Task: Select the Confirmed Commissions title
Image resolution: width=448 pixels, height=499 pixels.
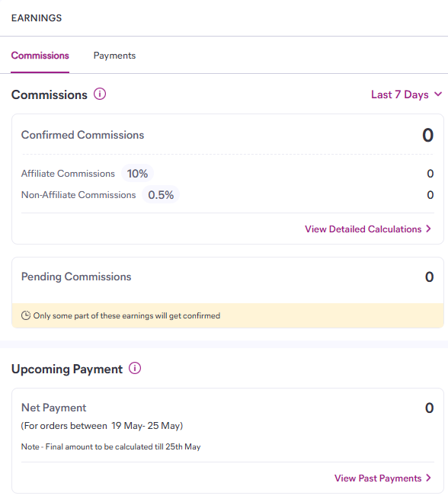Action: (x=82, y=135)
